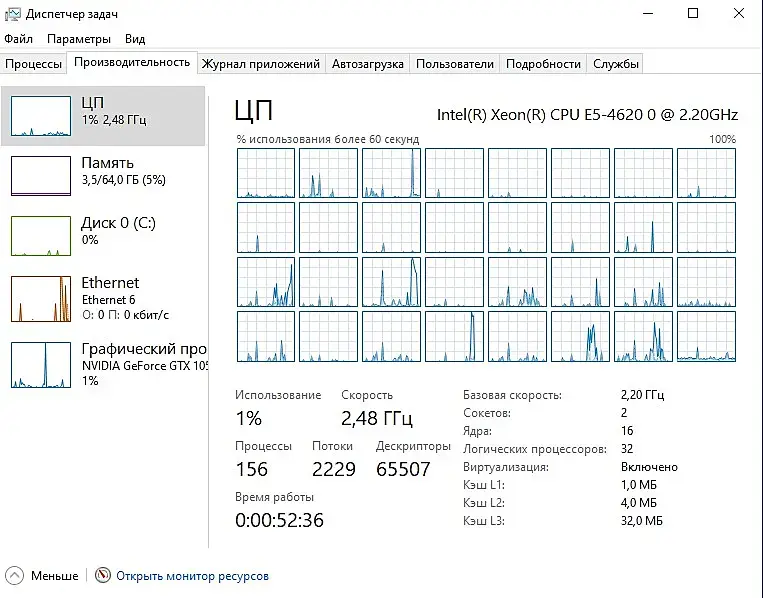Switch to the Процессы tab

[x=34, y=63]
